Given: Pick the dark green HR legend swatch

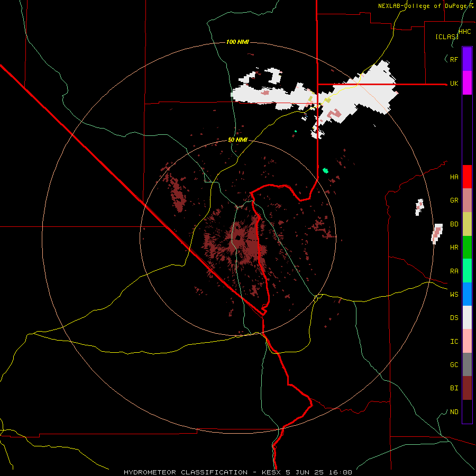Looking at the screenshot, I should pyautogui.click(x=467, y=248).
